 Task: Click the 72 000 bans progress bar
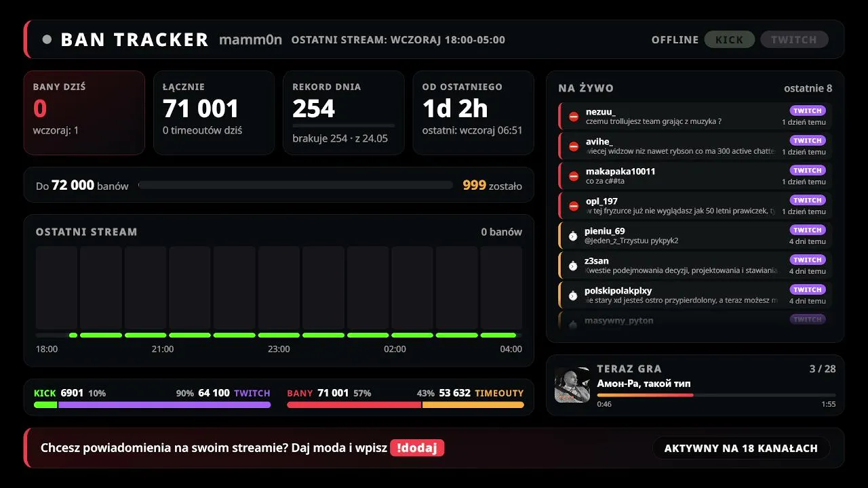tap(296, 185)
